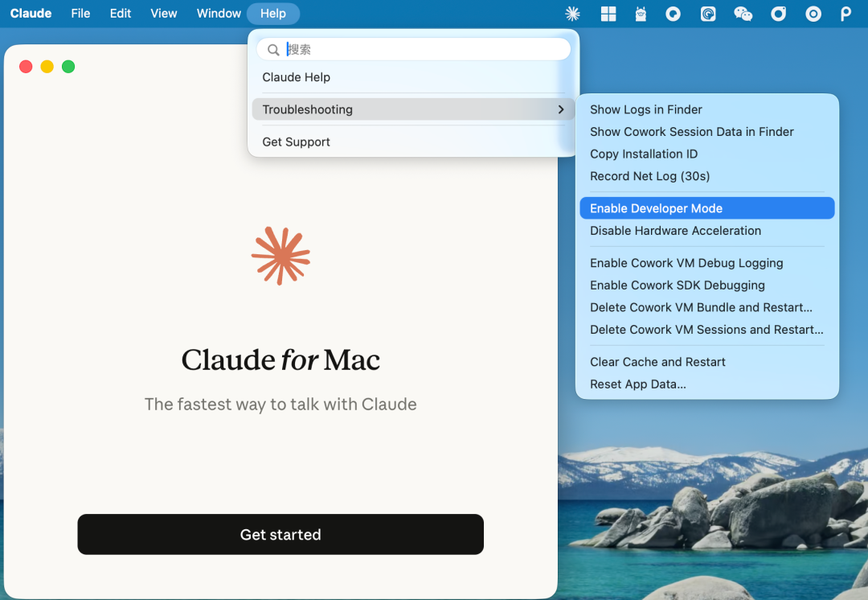This screenshot has height=600, width=868.
Task: Open the File menu
Action: pyautogui.click(x=80, y=14)
